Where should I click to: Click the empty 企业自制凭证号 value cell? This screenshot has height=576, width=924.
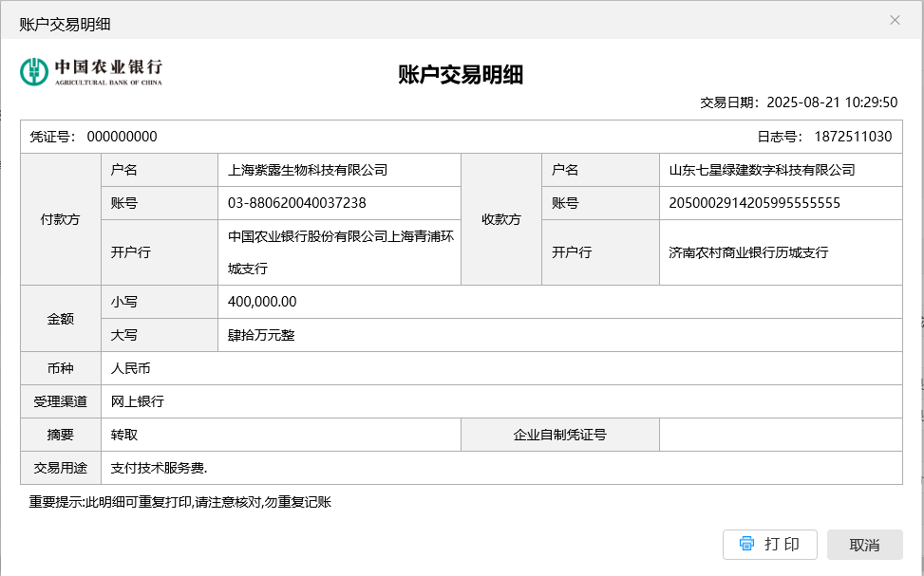780,435
